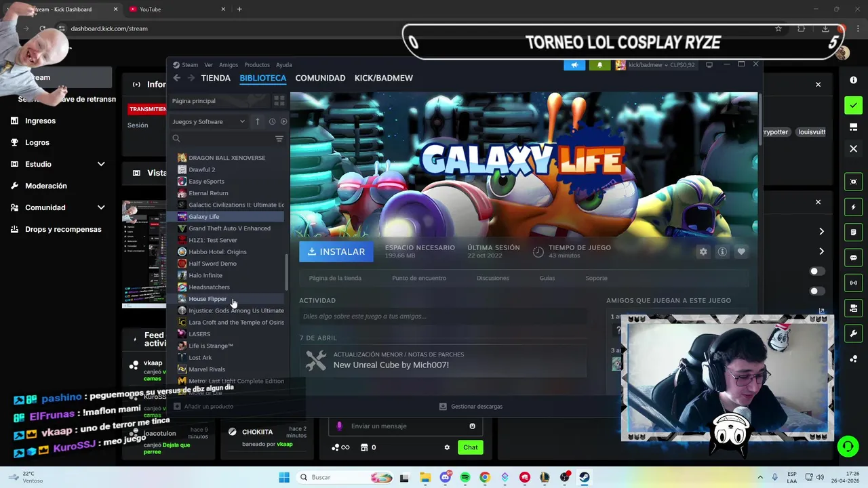Screen dimensions: 868x488
Task: Click the wrench icon on Kick rail
Action: click(853, 333)
